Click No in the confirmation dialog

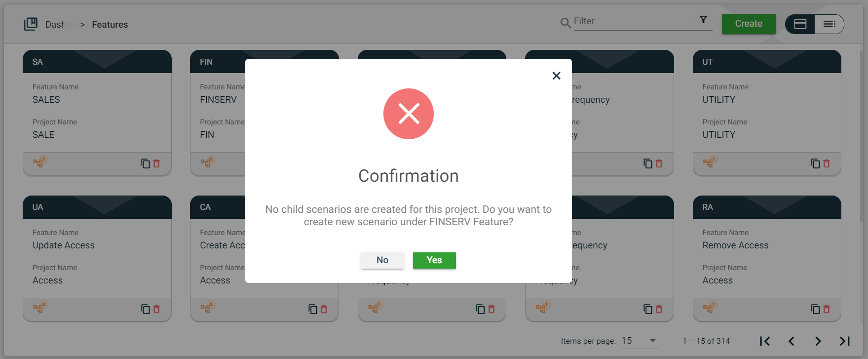click(382, 260)
